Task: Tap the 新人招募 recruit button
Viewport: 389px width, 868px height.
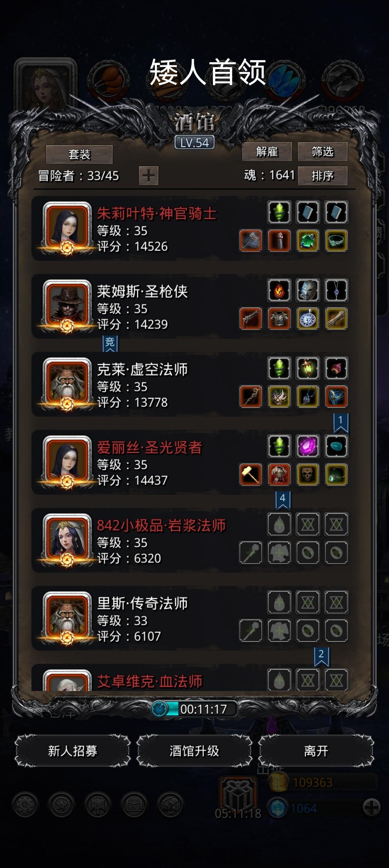Action: tap(73, 751)
